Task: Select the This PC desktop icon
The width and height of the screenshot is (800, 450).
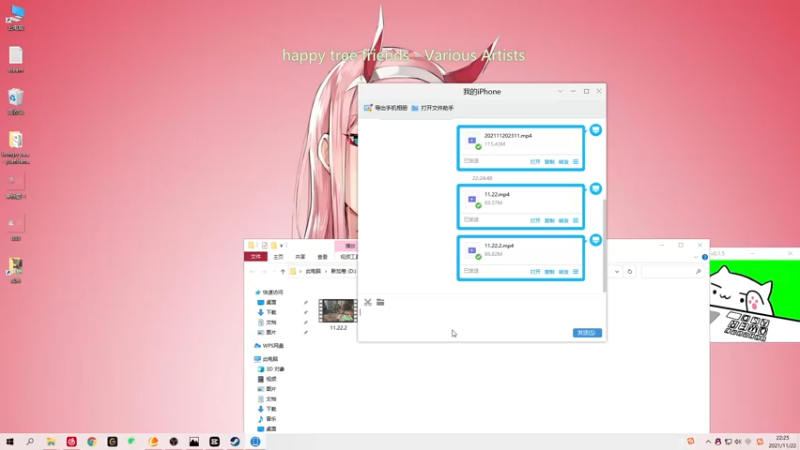Action: [16, 18]
